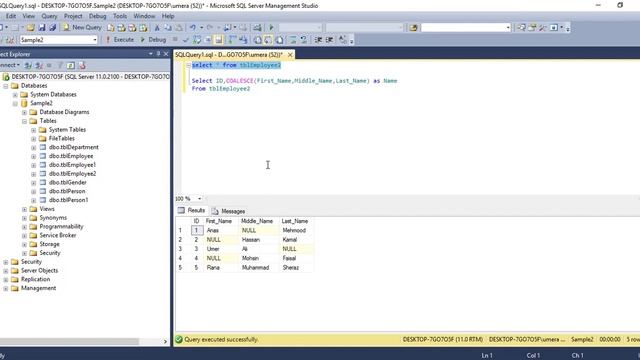
Task: Click the Undo arrow icon
Action: [x=193, y=27]
